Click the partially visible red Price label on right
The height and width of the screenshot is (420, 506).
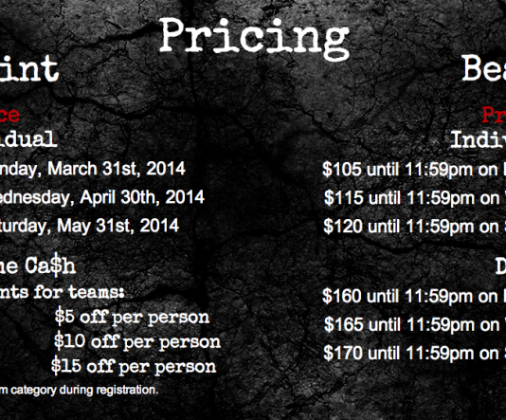point(494,115)
